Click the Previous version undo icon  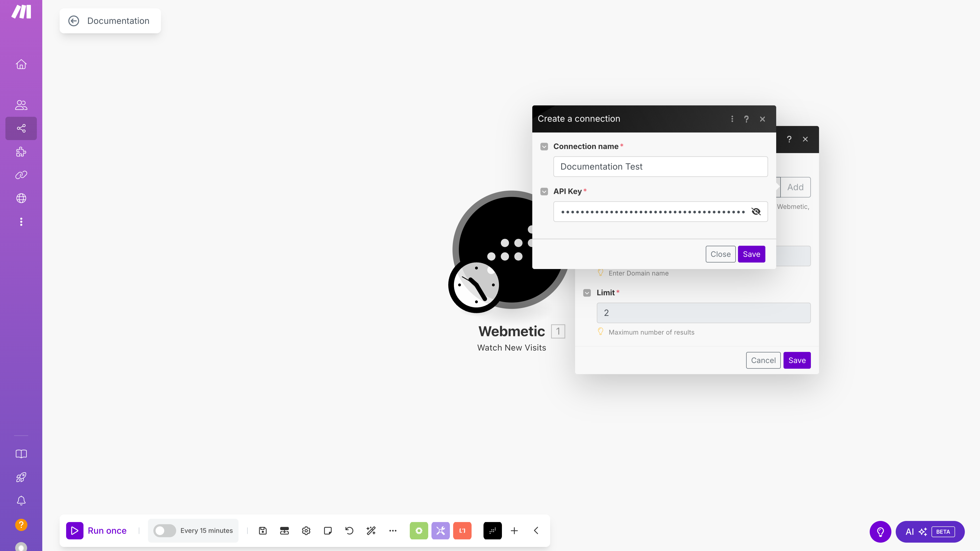click(350, 530)
